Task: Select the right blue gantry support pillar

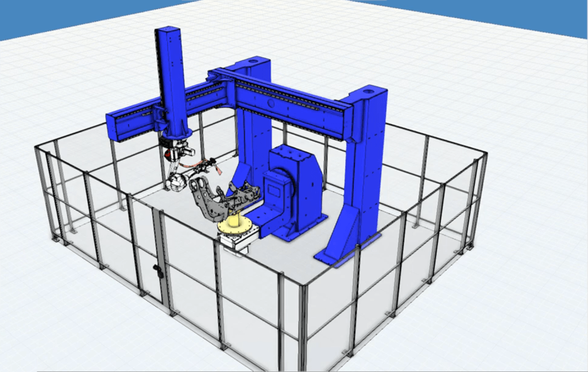Action: (367, 172)
